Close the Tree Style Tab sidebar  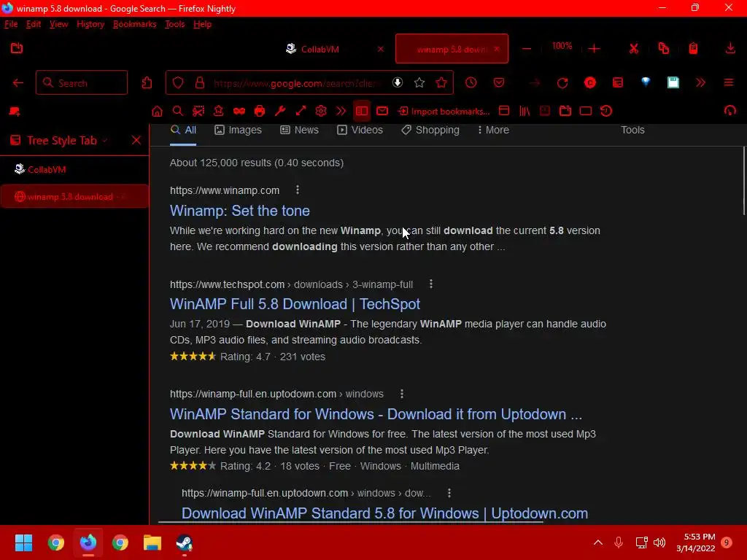coord(136,140)
